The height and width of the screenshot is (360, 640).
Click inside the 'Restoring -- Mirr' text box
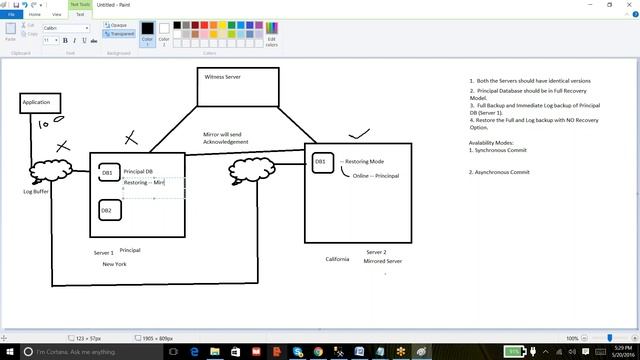click(x=154, y=188)
